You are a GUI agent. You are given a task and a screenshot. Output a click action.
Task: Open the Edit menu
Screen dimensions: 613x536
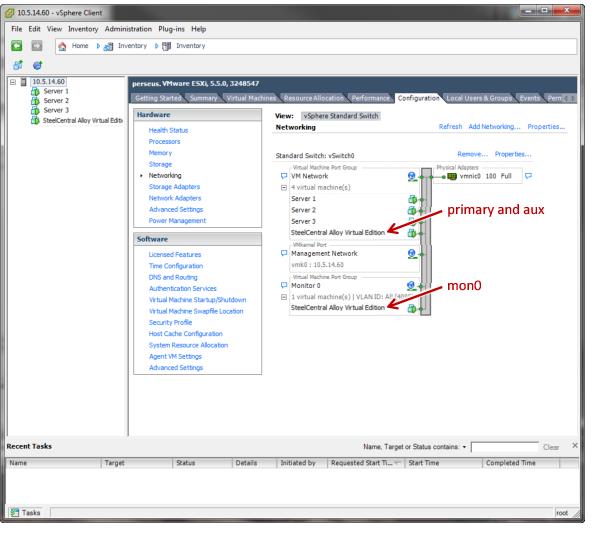click(34, 29)
